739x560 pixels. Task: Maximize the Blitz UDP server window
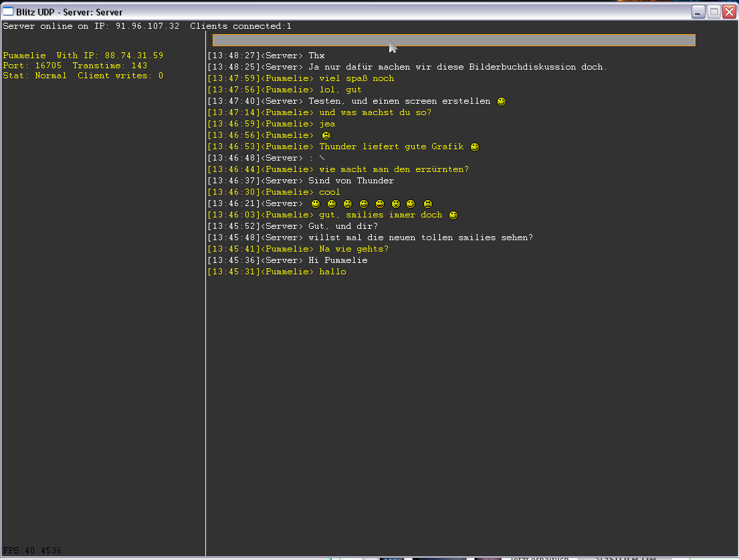[714, 12]
